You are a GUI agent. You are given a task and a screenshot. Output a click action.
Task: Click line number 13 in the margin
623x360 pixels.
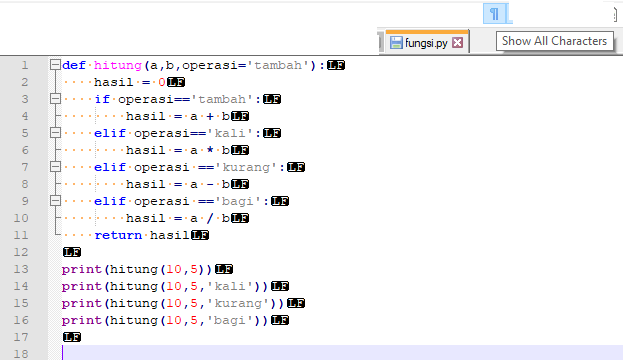pyautogui.click(x=21, y=269)
